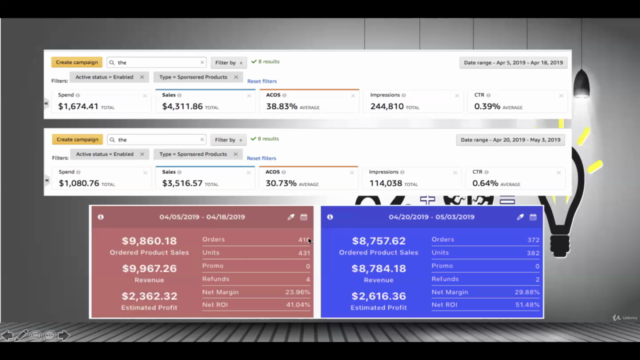Close the CTR 0.39% metric card

(x=561, y=96)
